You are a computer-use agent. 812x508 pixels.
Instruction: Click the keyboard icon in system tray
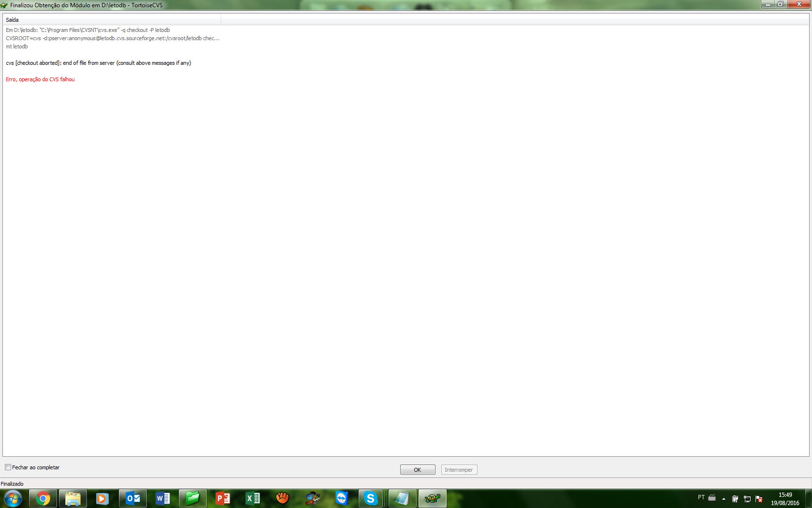click(x=712, y=497)
